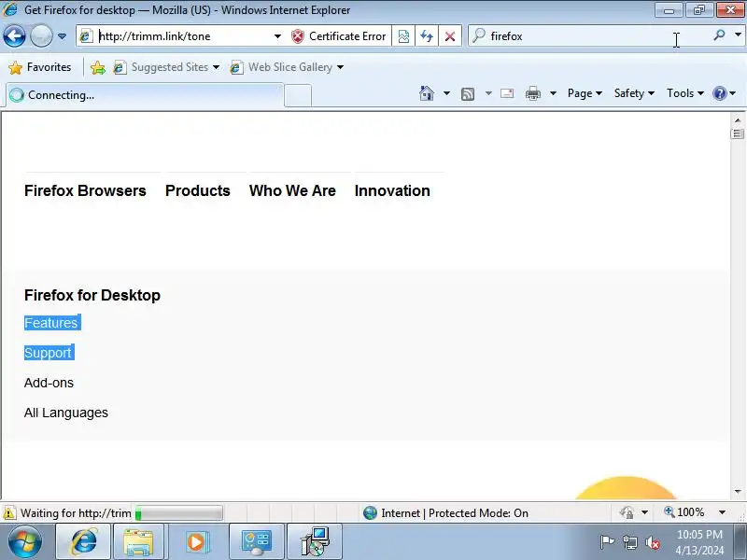Open the Windows Start orb
This screenshot has width=747, height=560.
pyautogui.click(x=25, y=542)
